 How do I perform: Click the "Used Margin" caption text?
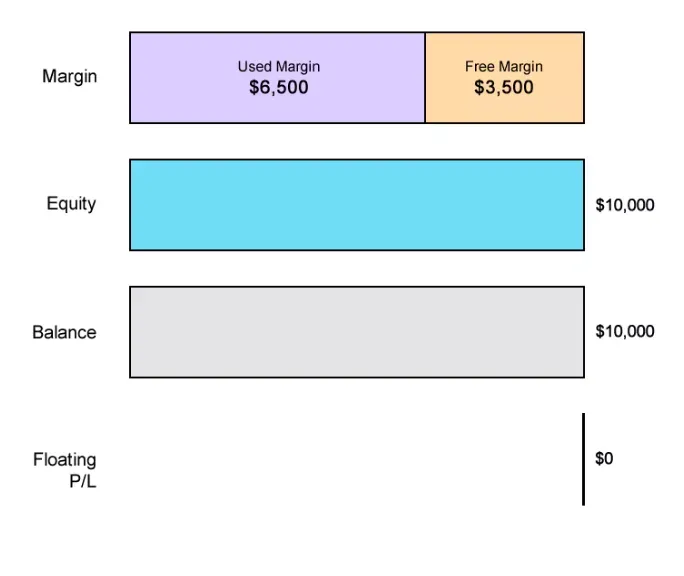pyautogui.click(x=279, y=67)
